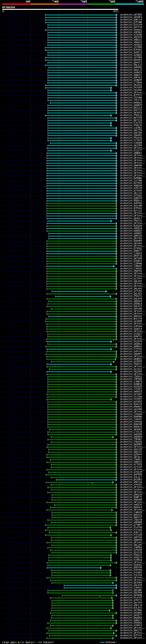146x644 pixels.
Task: Click the UniRef100_B2WN39 label
Action: pyautogui.click(x=131, y=384)
